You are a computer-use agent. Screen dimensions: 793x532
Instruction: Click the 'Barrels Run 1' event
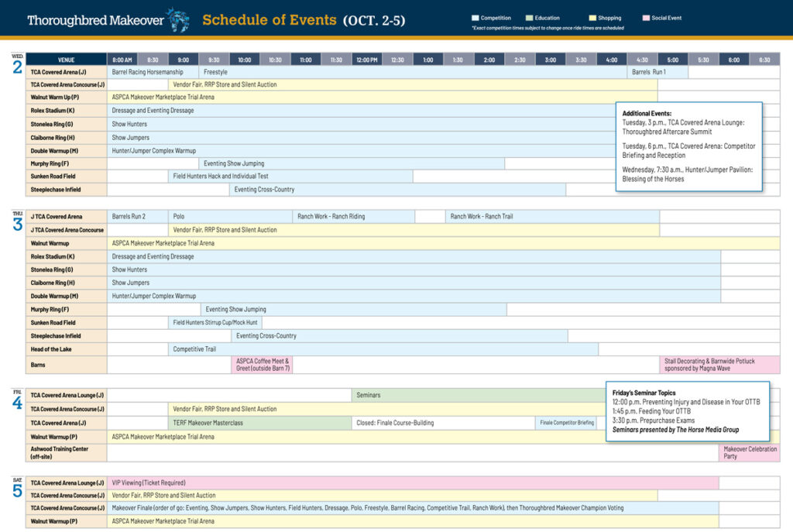(657, 72)
